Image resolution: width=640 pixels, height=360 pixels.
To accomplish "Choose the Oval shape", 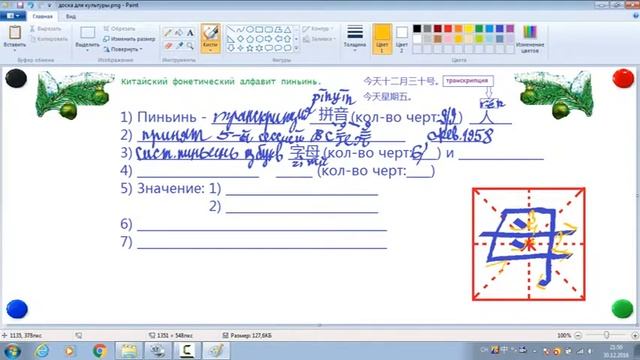I will click(x=249, y=29).
